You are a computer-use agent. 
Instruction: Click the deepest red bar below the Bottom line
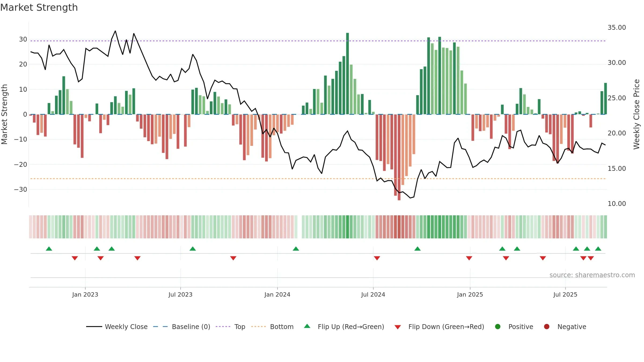pos(399,157)
